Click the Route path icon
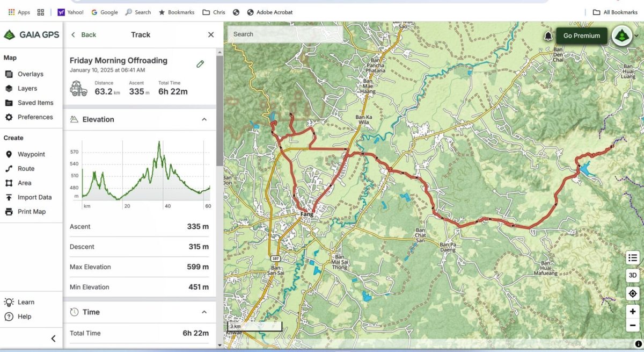644x352 pixels. (x=9, y=169)
